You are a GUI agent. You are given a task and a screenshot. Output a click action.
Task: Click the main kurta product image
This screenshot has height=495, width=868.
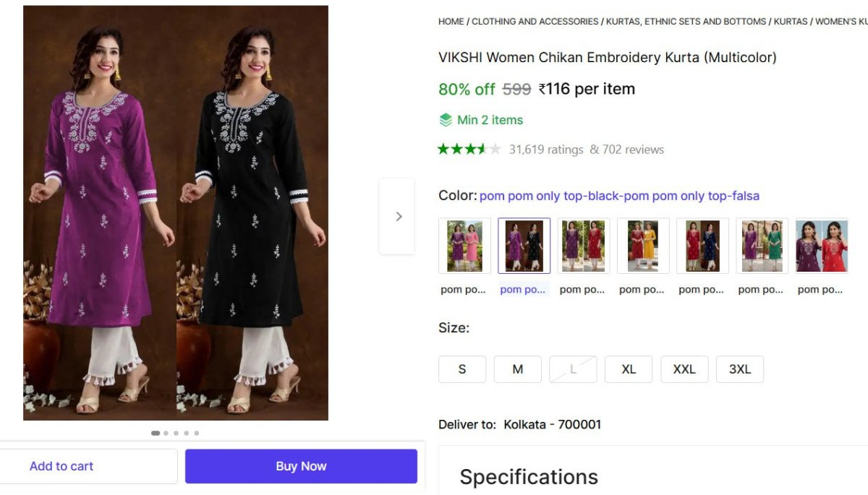pyautogui.click(x=176, y=213)
